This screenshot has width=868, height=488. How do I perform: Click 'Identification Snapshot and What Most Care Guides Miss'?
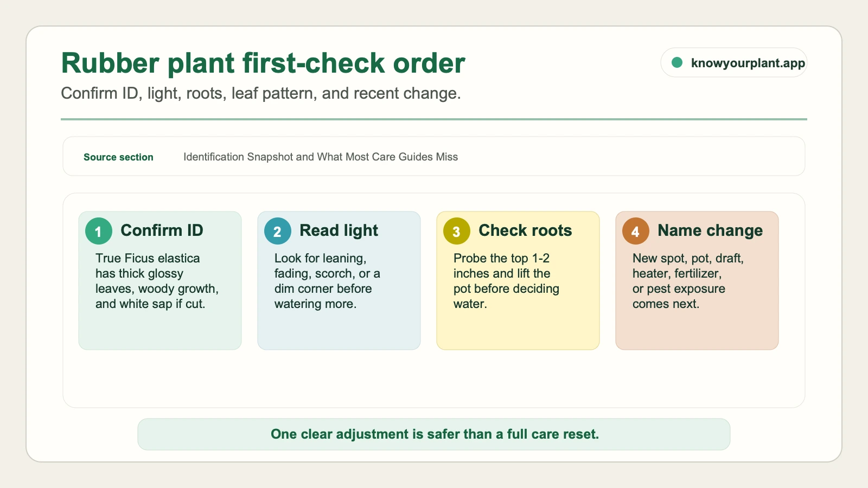(x=321, y=157)
